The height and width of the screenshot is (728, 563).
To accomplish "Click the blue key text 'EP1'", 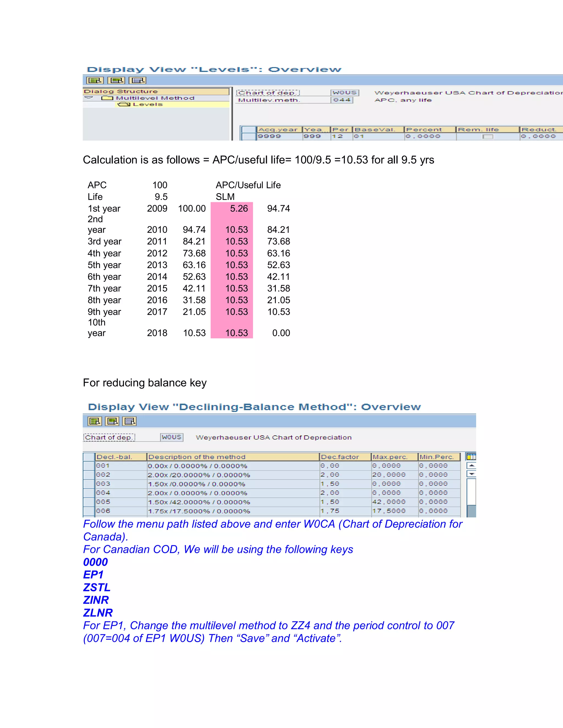I will [93, 575].
